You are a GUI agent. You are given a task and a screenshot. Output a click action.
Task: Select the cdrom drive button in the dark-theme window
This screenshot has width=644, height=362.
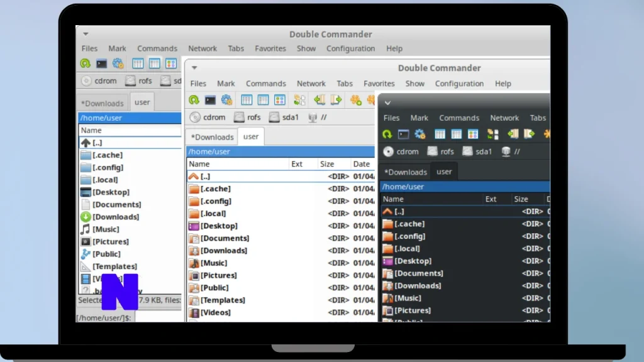(401, 151)
